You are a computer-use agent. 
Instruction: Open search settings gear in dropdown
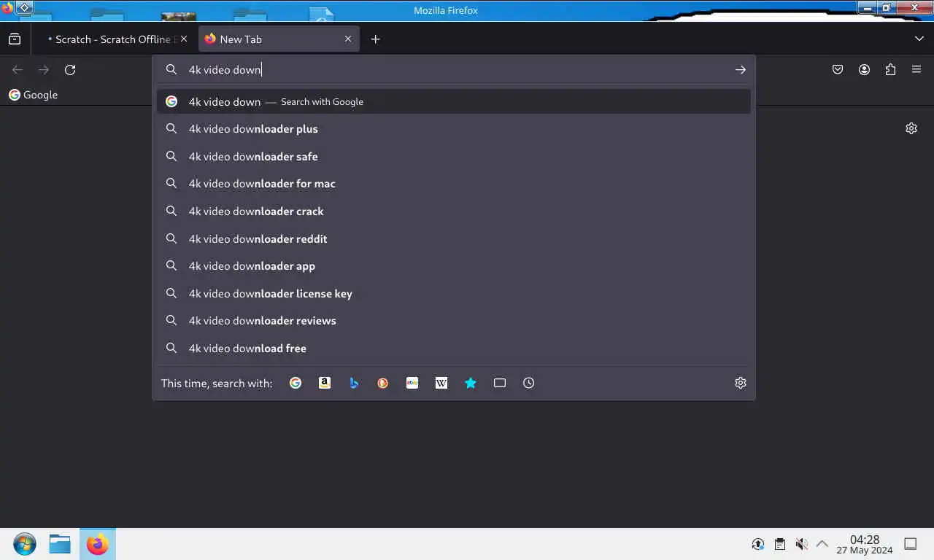(741, 383)
